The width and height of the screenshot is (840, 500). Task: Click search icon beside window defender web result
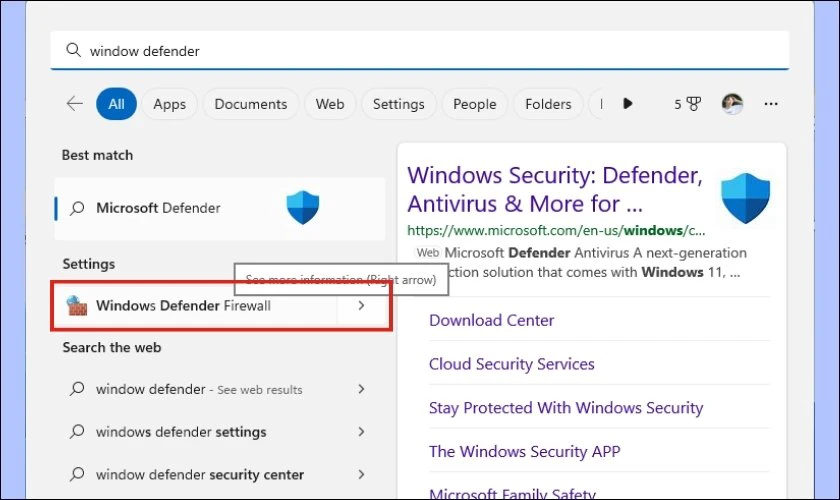77,389
